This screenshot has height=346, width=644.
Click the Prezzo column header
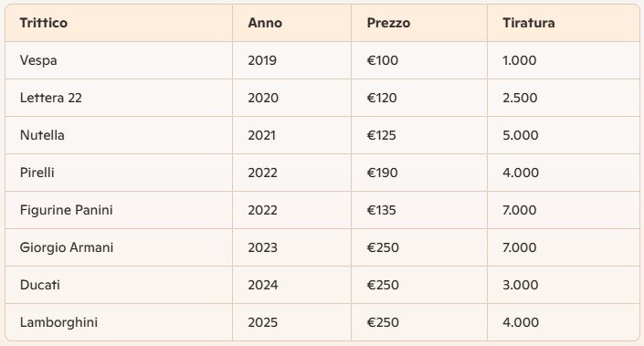pos(419,23)
